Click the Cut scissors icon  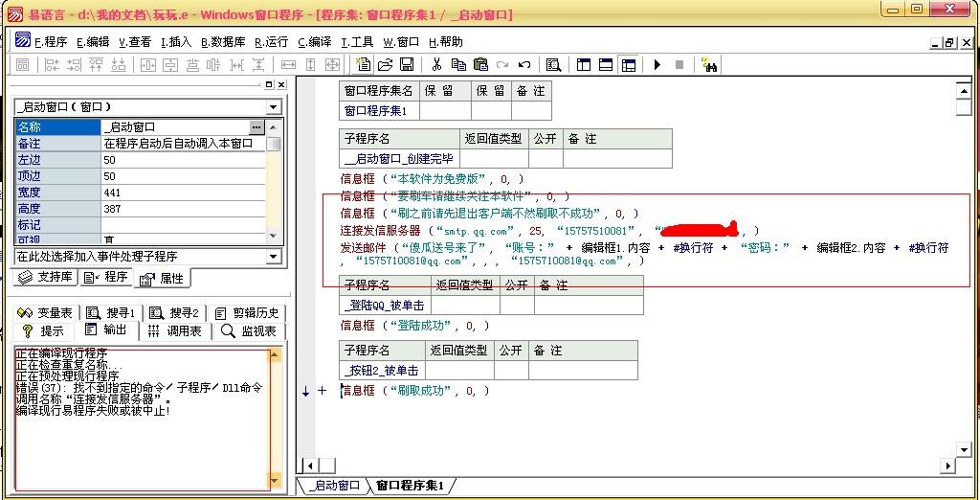point(436,64)
